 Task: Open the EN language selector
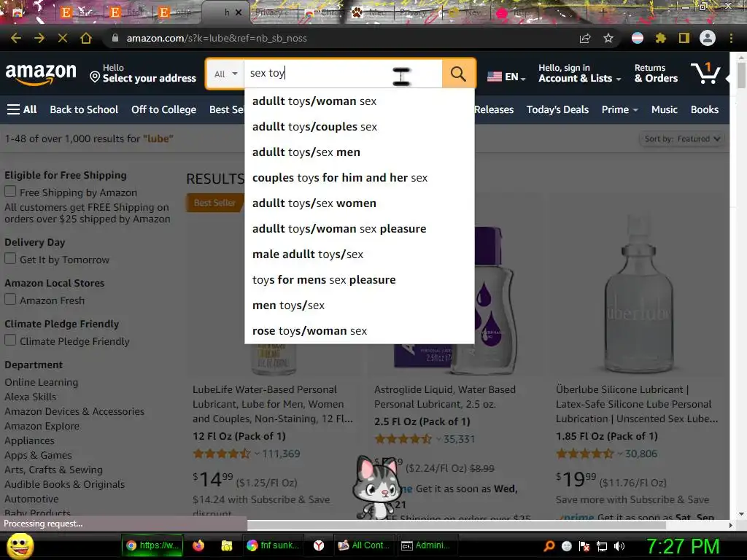(506, 77)
